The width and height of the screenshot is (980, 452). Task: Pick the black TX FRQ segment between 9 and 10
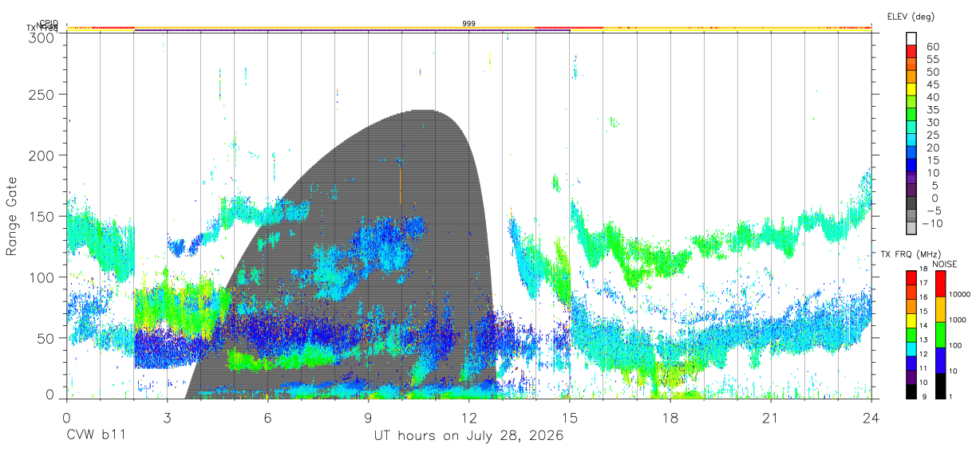pos(911,391)
